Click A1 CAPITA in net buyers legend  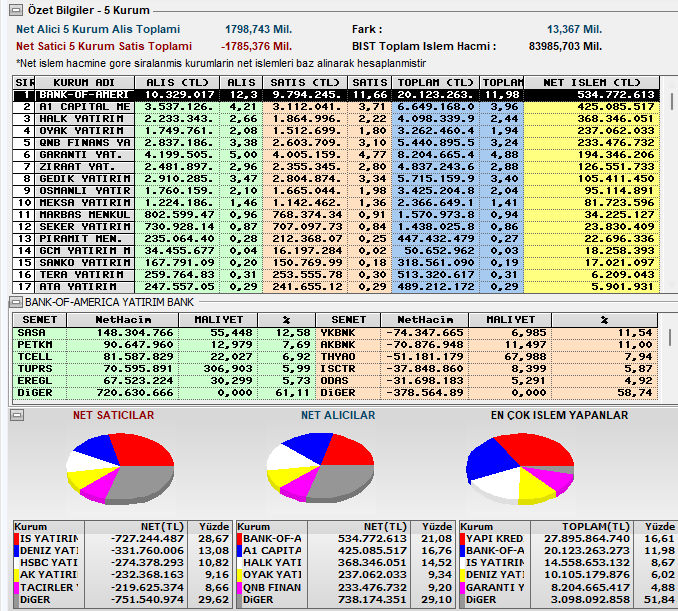click(272, 551)
